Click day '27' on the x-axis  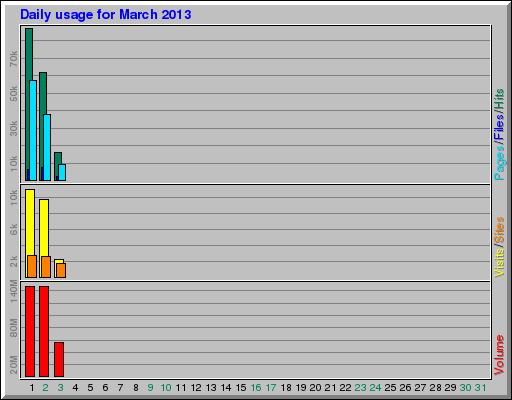click(420, 388)
